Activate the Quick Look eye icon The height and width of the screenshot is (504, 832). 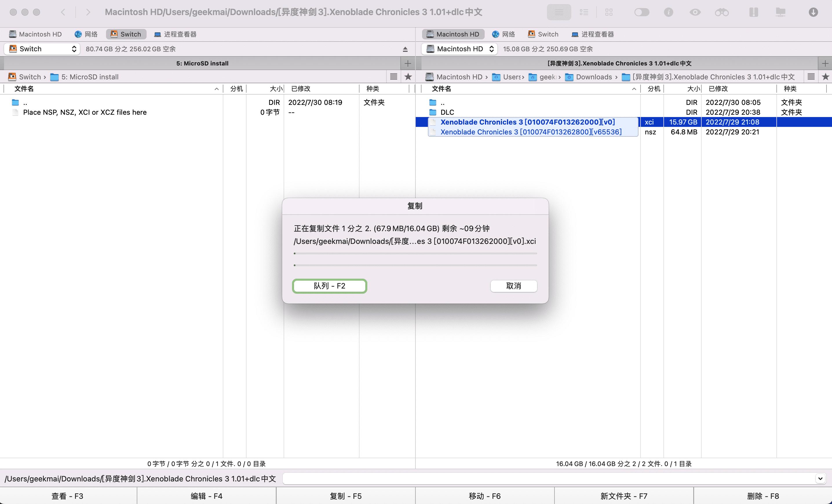click(695, 12)
